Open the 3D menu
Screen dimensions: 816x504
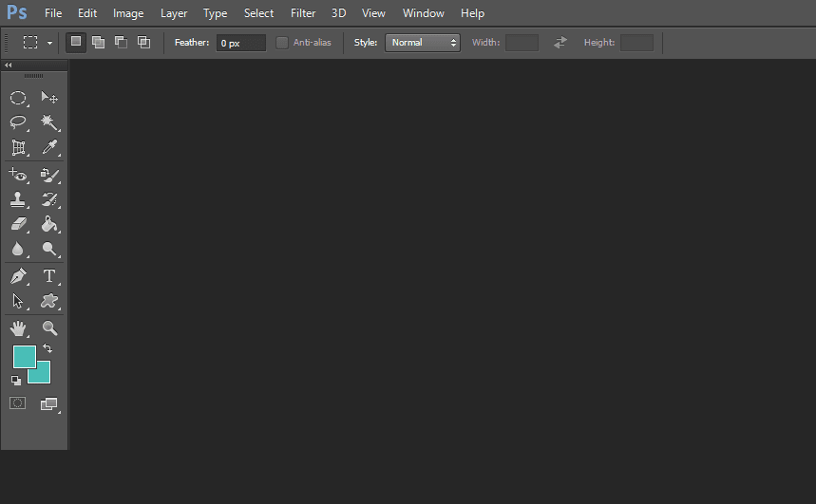[x=339, y=13]
